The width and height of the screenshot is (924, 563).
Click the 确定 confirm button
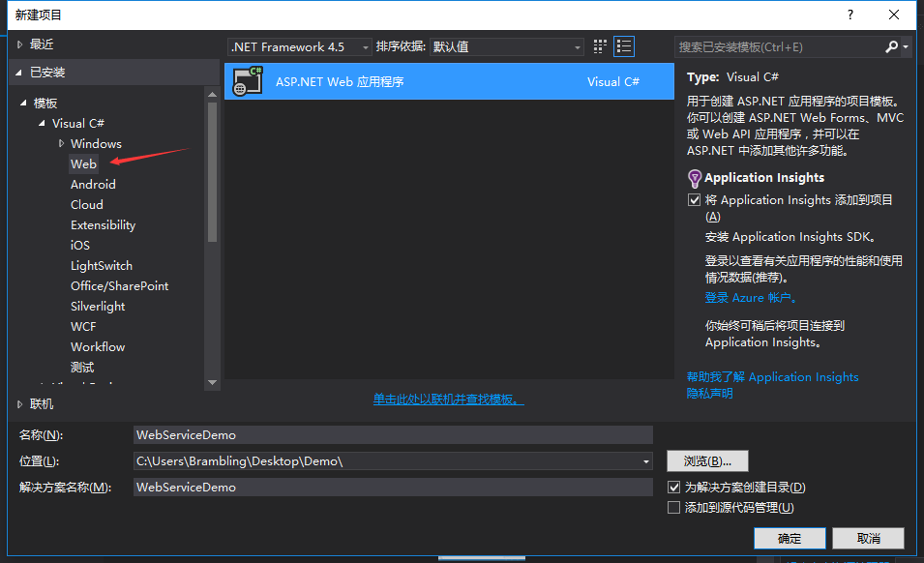pyautogui.click(x=789, y=538)
